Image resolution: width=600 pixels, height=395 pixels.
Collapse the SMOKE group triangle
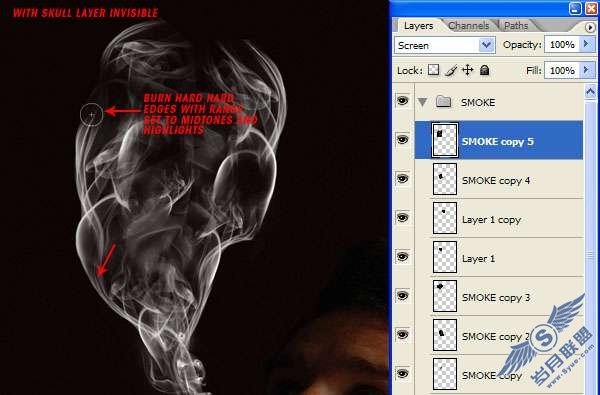(422, 102)
